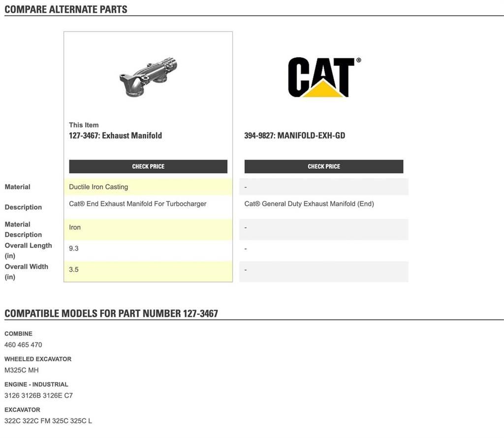Check price for part 127-3467
This screenshot has width=504, height=438.
148,166
